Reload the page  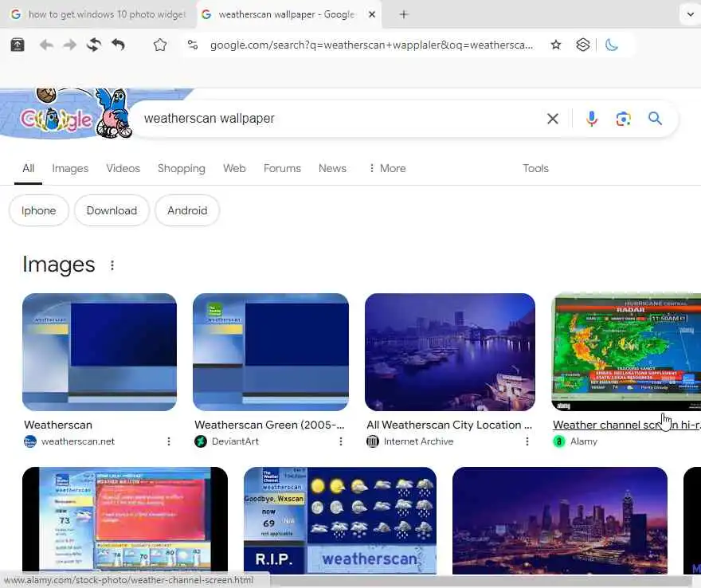(x=94, y=45)
